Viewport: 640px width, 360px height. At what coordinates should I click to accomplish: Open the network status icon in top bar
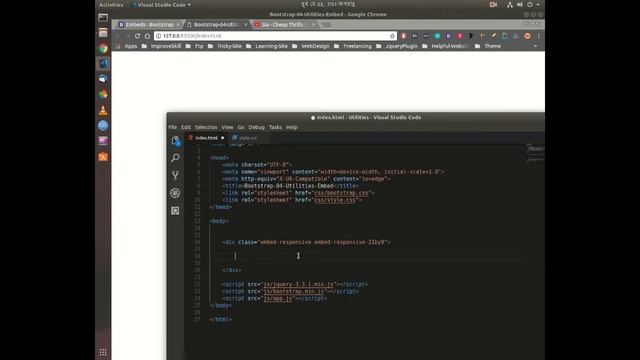(510, 5)
